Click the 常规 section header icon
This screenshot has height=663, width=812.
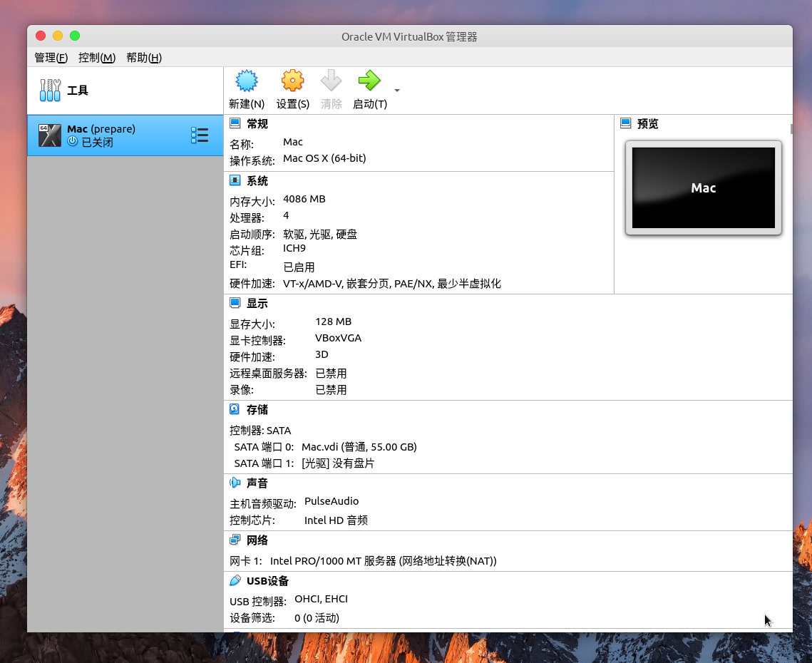click(235, 123)
